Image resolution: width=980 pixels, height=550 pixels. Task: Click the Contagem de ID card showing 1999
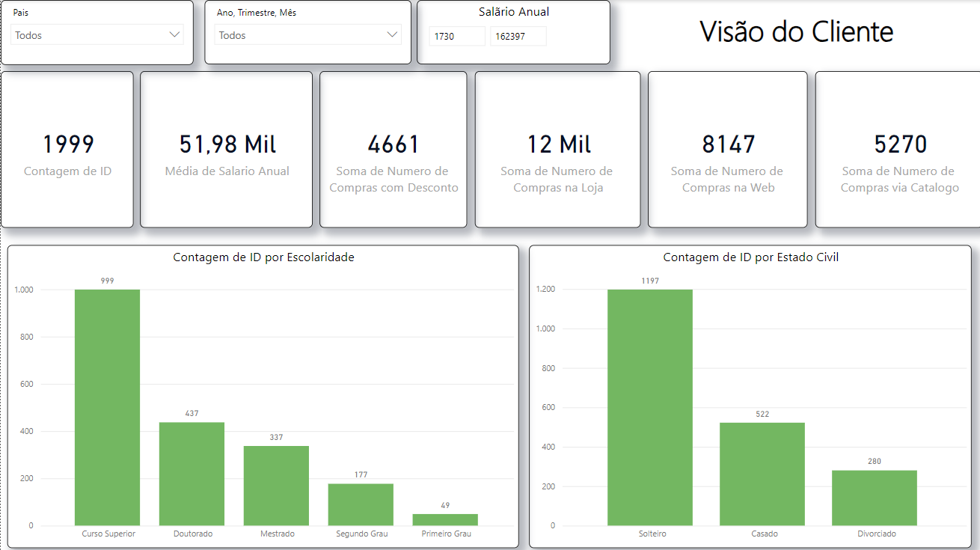click(67, 149)
